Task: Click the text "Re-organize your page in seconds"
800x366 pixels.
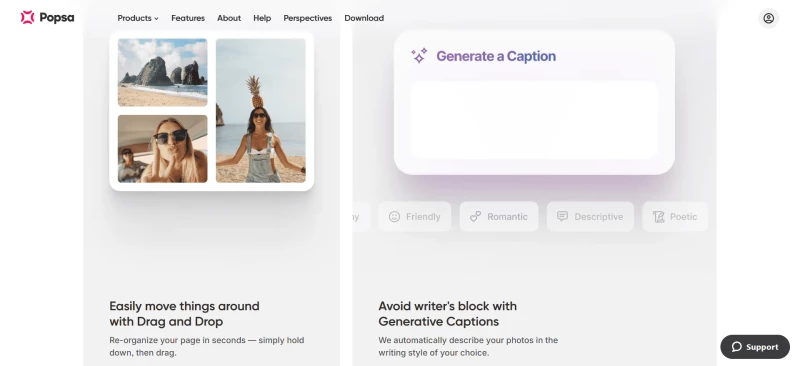Action: (x=178, y=340)
